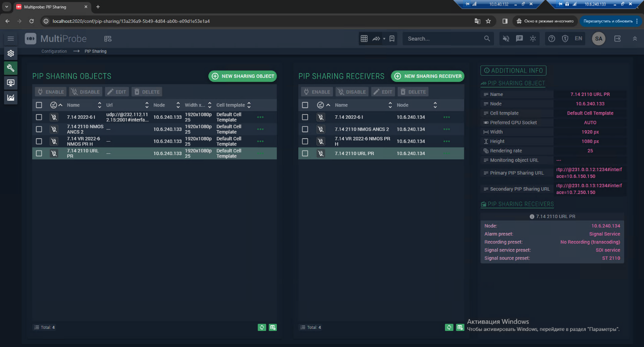Click the mute sound icon in header
Viewport: 644px width, 347px height.
click(506, 38)
